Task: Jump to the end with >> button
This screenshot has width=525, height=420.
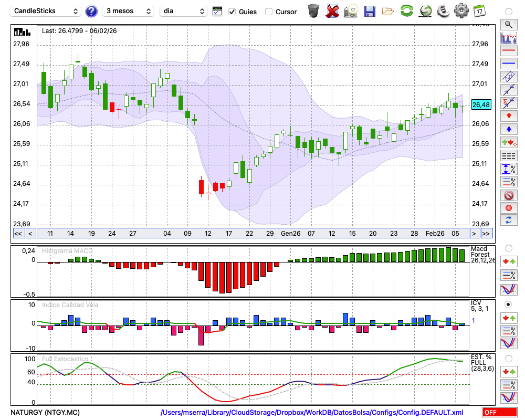Action: pos(487,234)
